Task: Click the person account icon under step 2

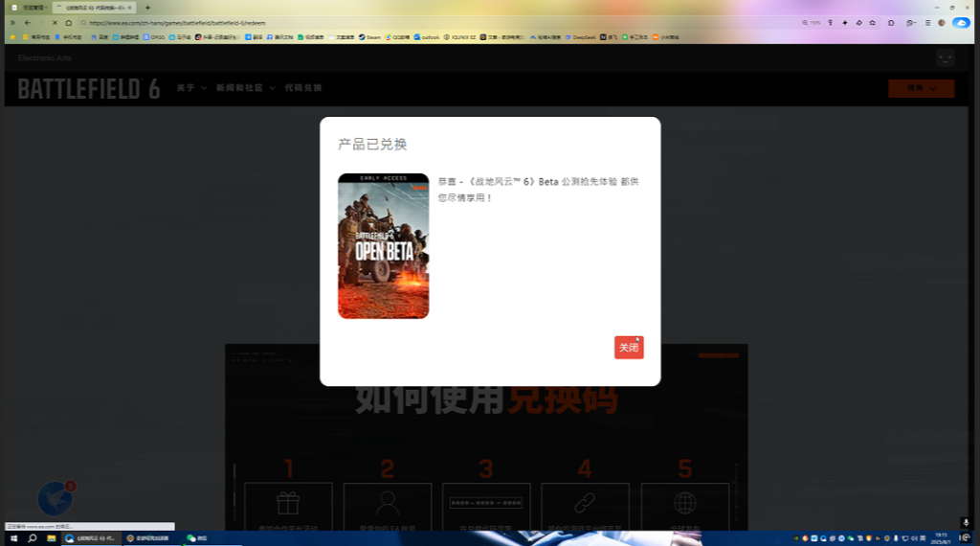Action: click(387, 503)
